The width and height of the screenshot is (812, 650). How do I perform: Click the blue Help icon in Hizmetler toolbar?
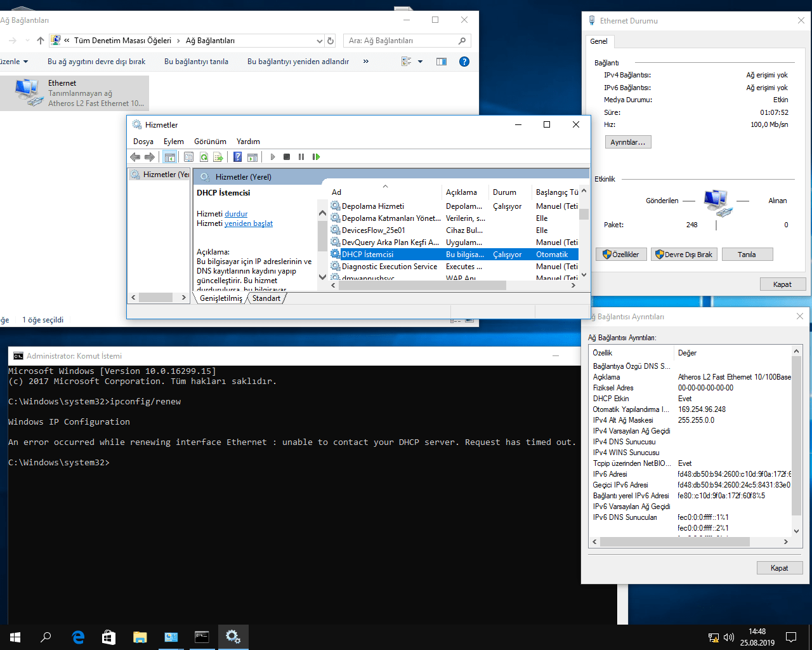pyautogui.click(x=237, y=157)
